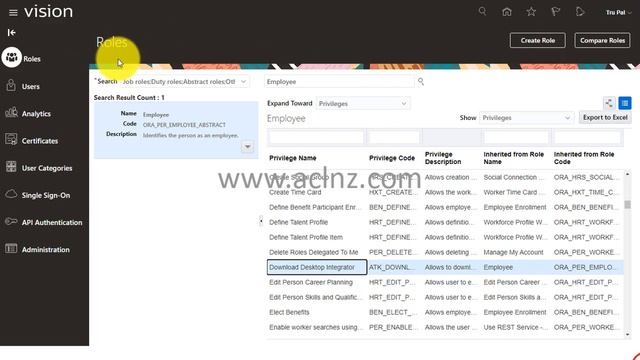The width and height of the screenshot is (640, 360).
Task: Open the Watchlist flag icon
Action: pyautogui.click(x=555, y=12)
